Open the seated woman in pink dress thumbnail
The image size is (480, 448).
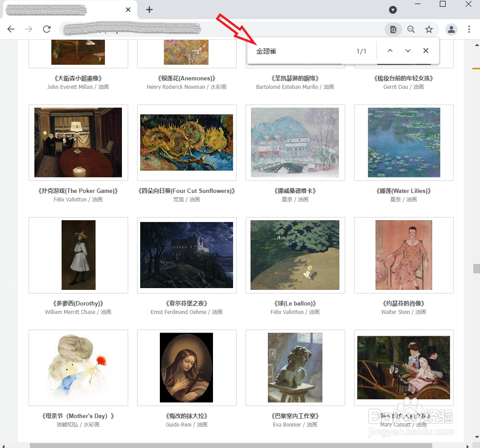click(404, 255)
